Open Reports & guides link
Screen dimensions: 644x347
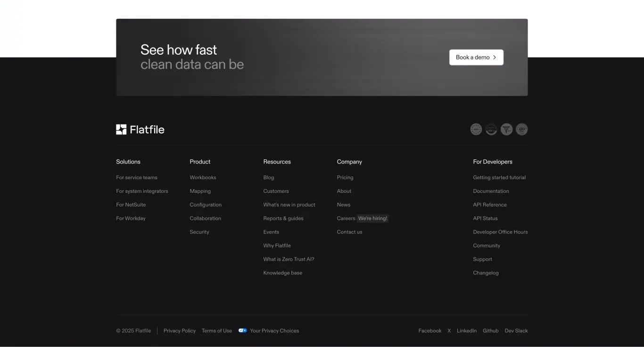[283, 219]
